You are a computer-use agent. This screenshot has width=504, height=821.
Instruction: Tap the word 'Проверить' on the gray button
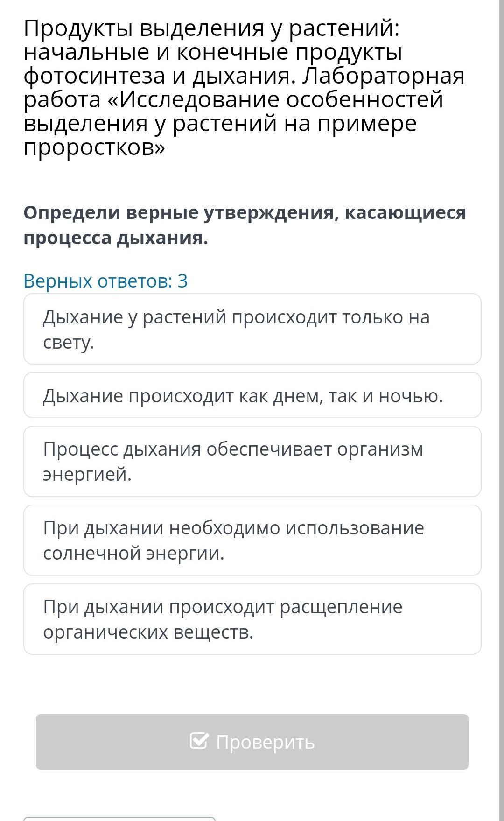tap(265, 742)
